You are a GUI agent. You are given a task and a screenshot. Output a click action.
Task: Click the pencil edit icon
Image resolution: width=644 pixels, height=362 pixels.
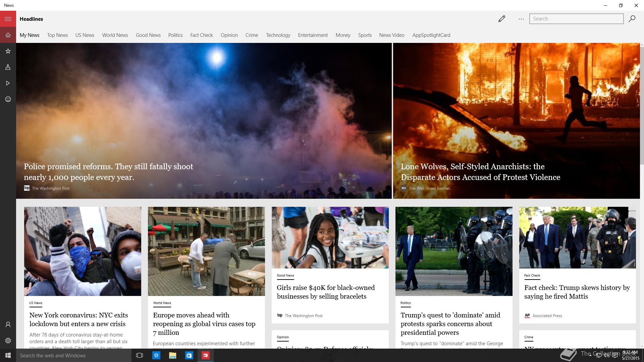[502, 19]
